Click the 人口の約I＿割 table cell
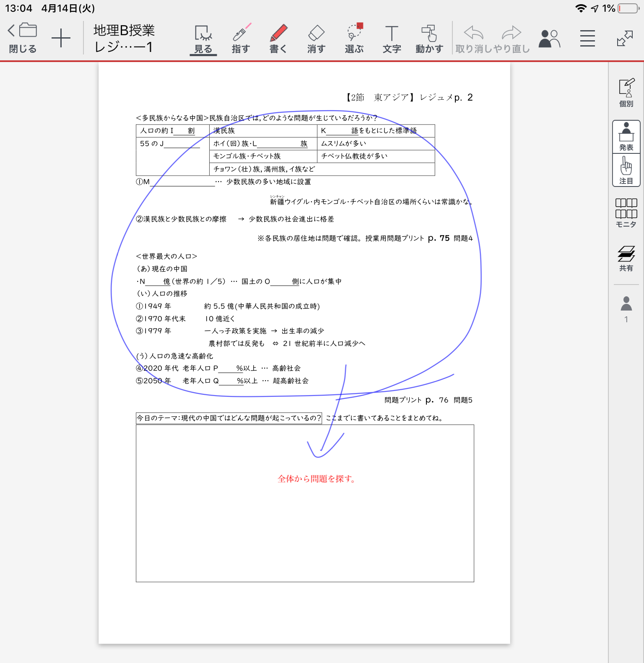644x663 pixels. (173, 131)
